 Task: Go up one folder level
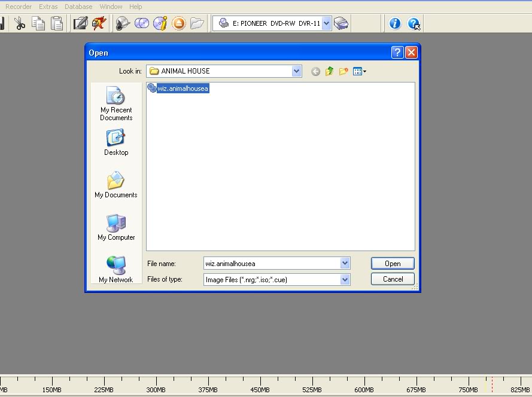(x=329, y=71)
